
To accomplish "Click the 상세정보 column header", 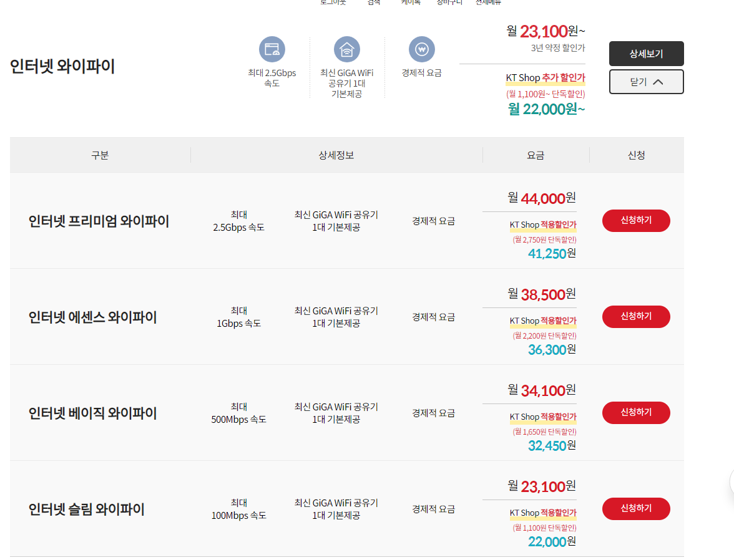I will click(336, 155).
